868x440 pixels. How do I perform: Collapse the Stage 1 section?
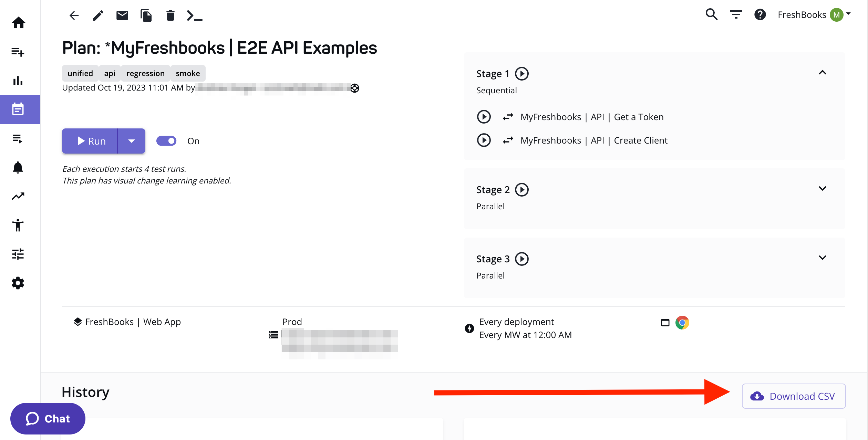pyautogui.click(x=823, y=73)
